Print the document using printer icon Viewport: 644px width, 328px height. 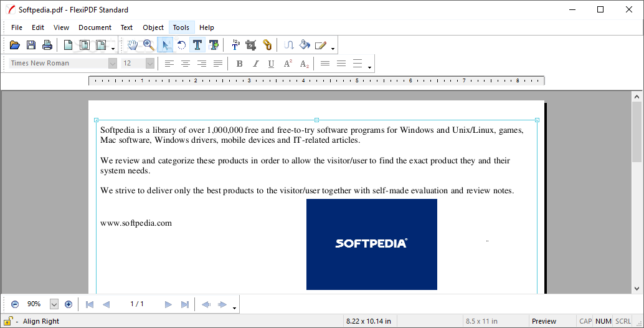point(47,45)
